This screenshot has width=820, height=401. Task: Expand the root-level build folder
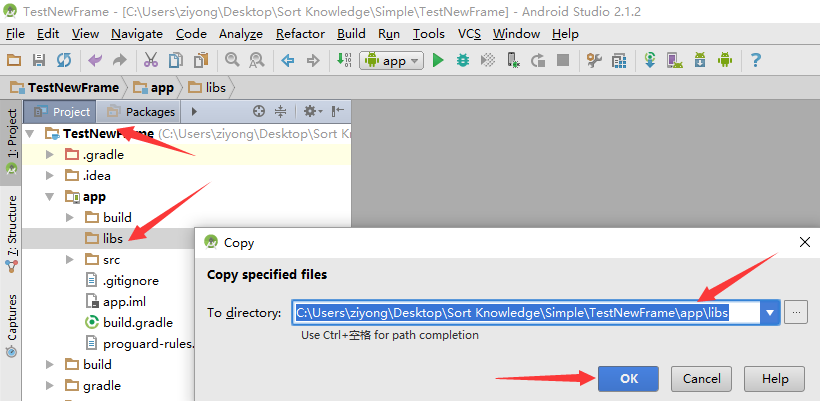[x=50, y=364]
